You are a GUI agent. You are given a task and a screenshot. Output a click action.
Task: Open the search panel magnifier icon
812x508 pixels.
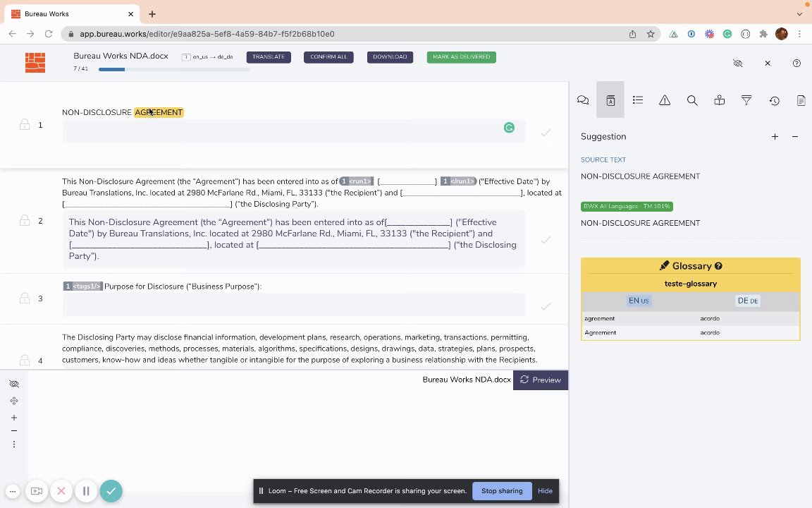tap(692, 100)
